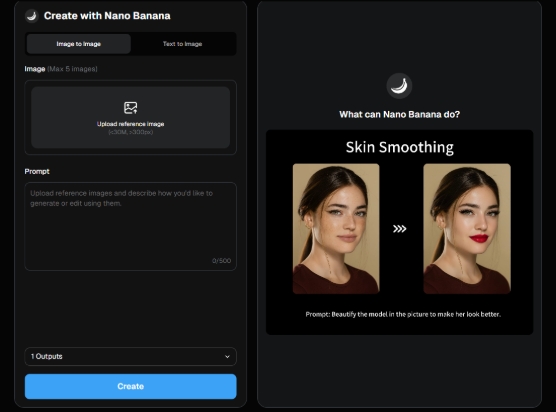
Task: Click the upload image icon in reference box
Action: click(130, 108)
